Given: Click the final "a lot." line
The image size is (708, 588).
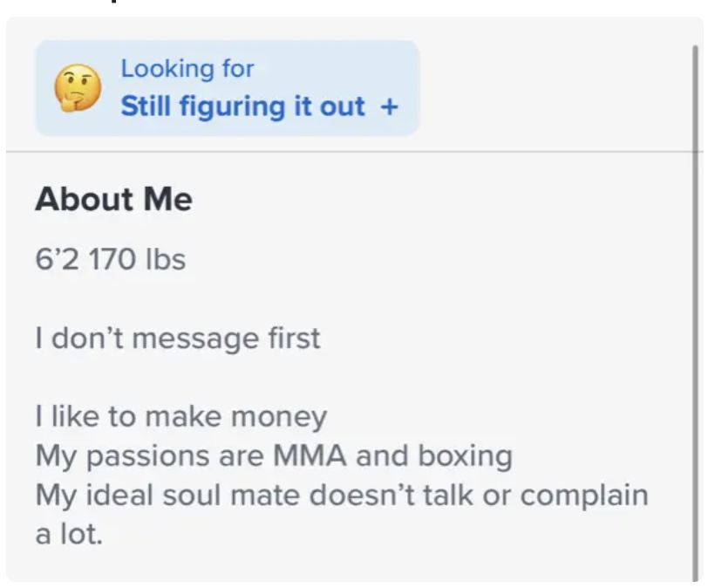Looking at the screenshot, I should tap(69, 534).
